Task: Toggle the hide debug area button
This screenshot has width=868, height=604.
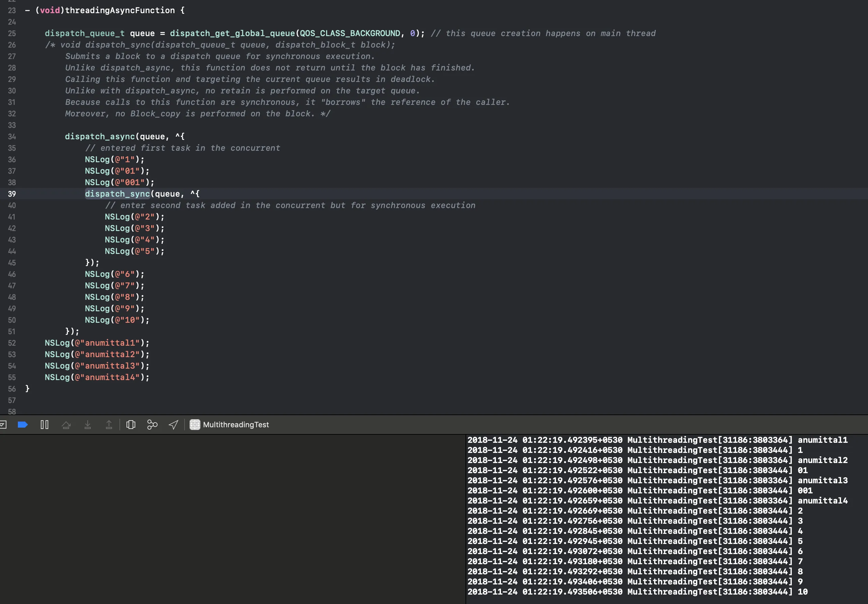Action: pos(3,425)
